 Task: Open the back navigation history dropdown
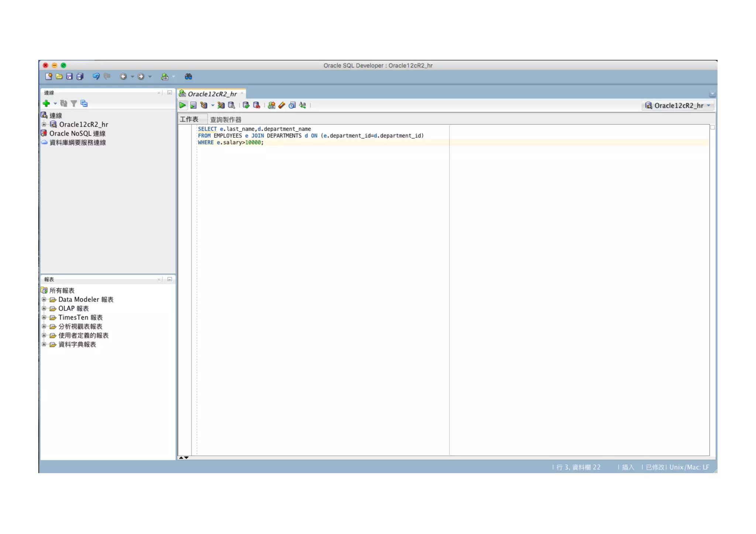click(132, 77)
